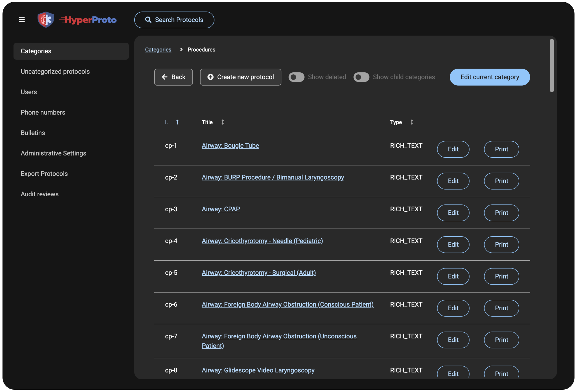Toggle Show child categories switch
The image size is (577, 392).
coord(361,77)
